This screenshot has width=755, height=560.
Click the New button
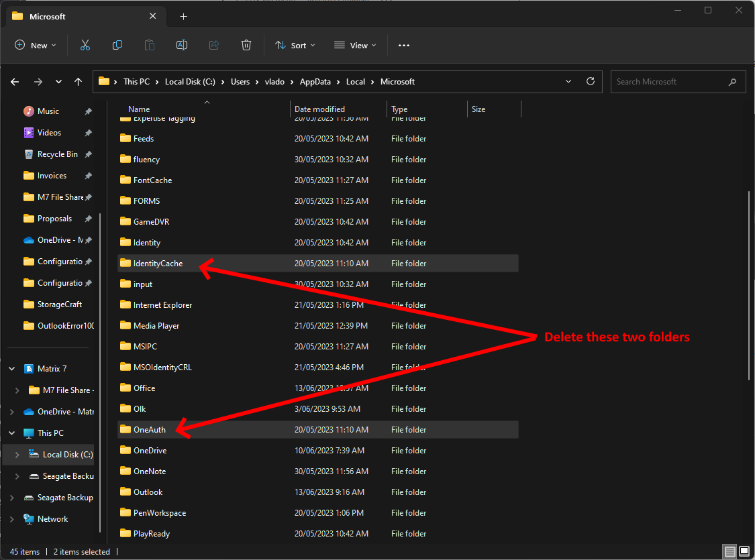pos(35,45)
